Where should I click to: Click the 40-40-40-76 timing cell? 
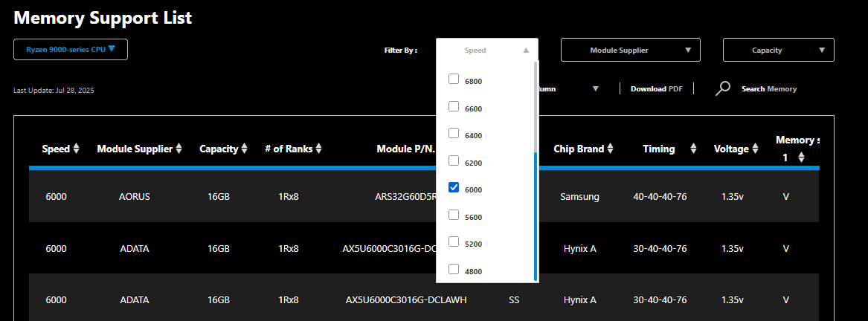click(660, 196)
